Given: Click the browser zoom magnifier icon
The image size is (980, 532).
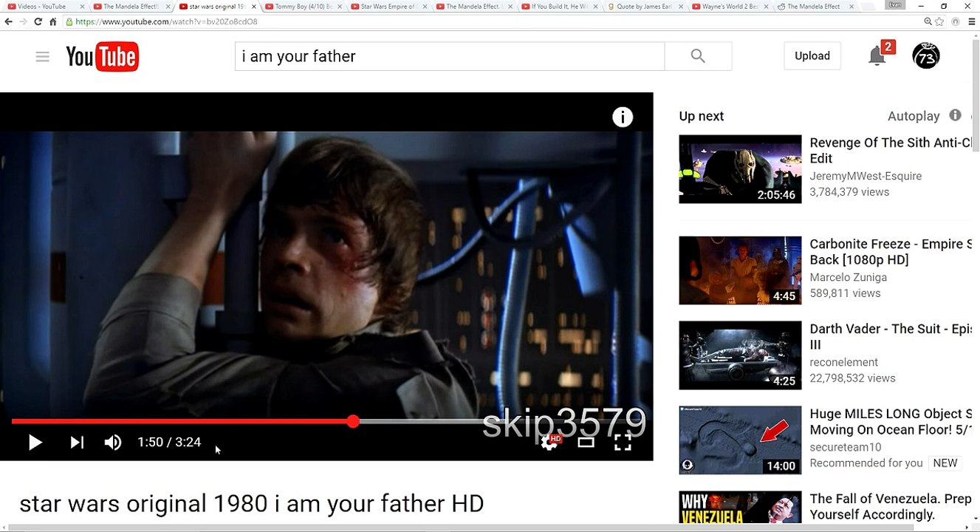Looking at the screenshot, I should (x=928, y=21).
